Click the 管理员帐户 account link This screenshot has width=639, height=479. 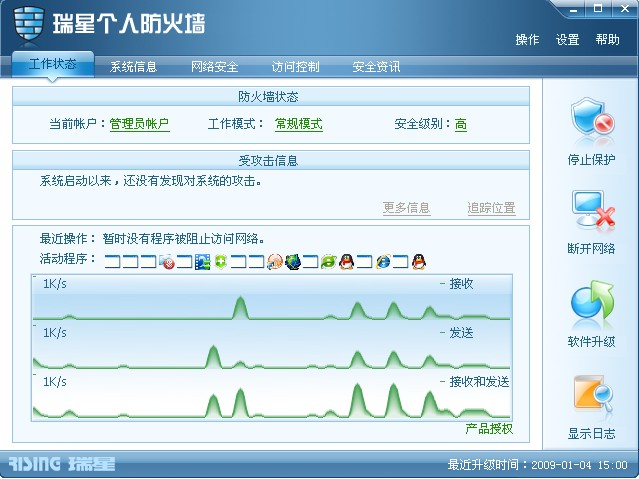point(139,124)
